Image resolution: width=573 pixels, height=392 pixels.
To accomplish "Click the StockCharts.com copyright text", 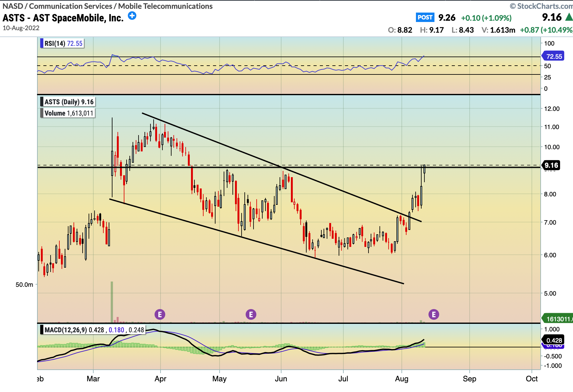I will click(541, 6).
